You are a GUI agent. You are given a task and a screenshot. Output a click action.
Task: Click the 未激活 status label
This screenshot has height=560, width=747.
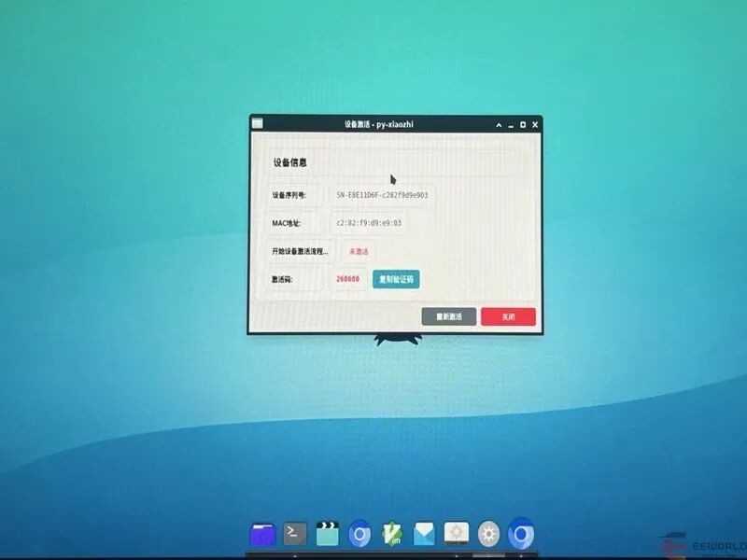359,251
